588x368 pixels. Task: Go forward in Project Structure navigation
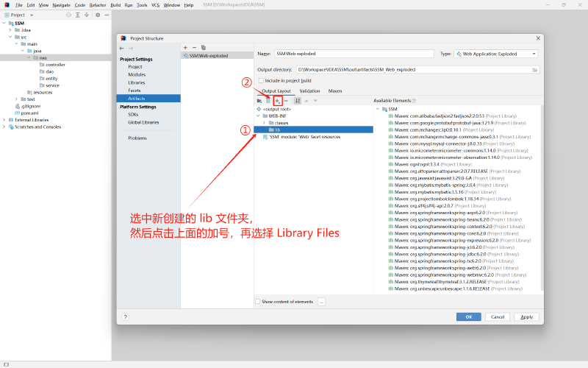click(131, 48)
